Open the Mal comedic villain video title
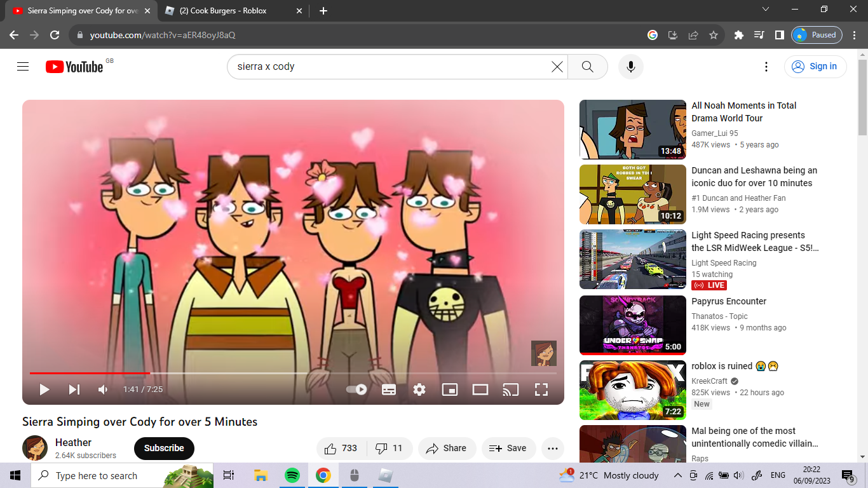 click(755, 437)
